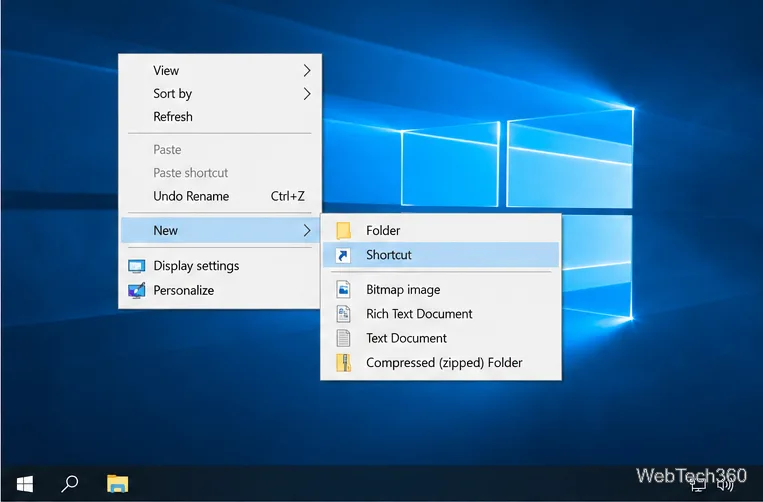Click the Bitmap image file icon

coord(344,289)
